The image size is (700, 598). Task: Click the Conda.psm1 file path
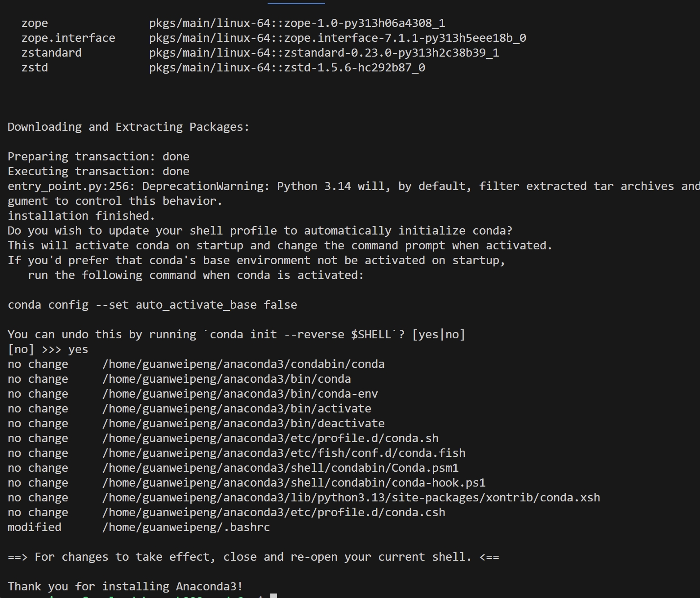coord(280,468)
